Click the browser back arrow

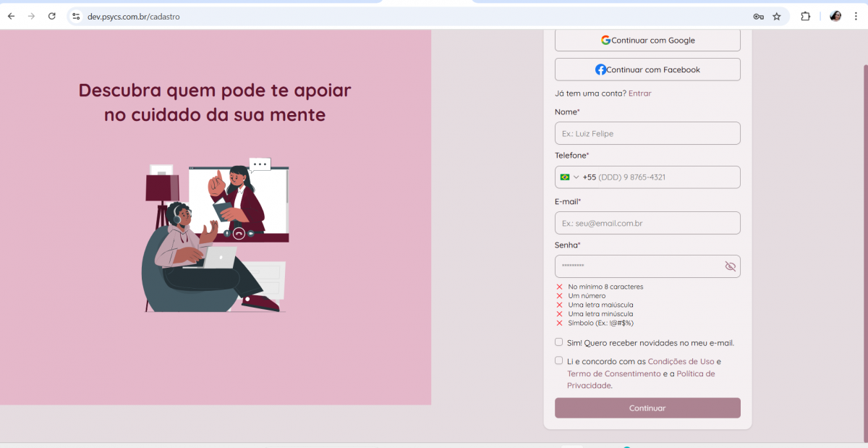pos(11,16)
